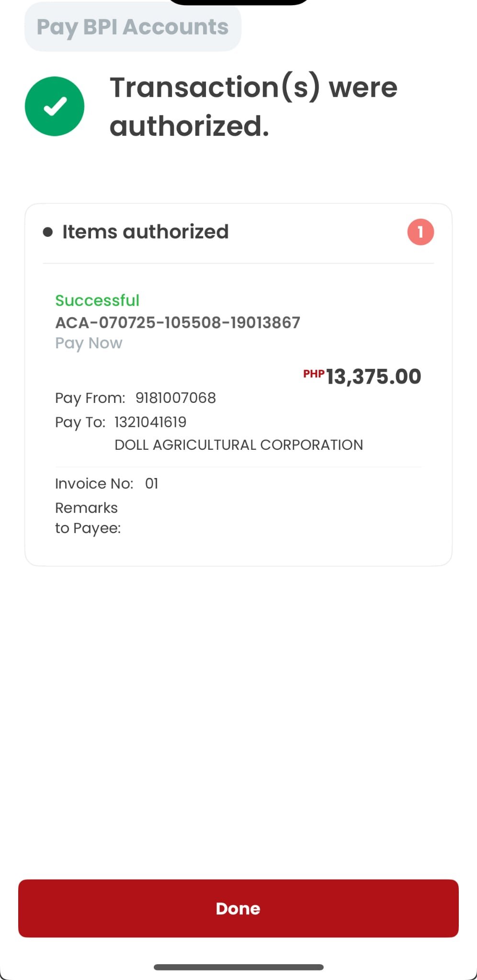Click payee name DOLL AGRICULTURAL CORPORATION
This screenshot has height=980, width=477.
[x=238, y=445]
